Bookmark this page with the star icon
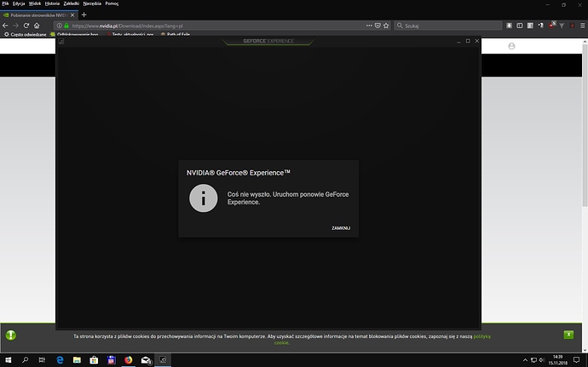 pos(386,26)
